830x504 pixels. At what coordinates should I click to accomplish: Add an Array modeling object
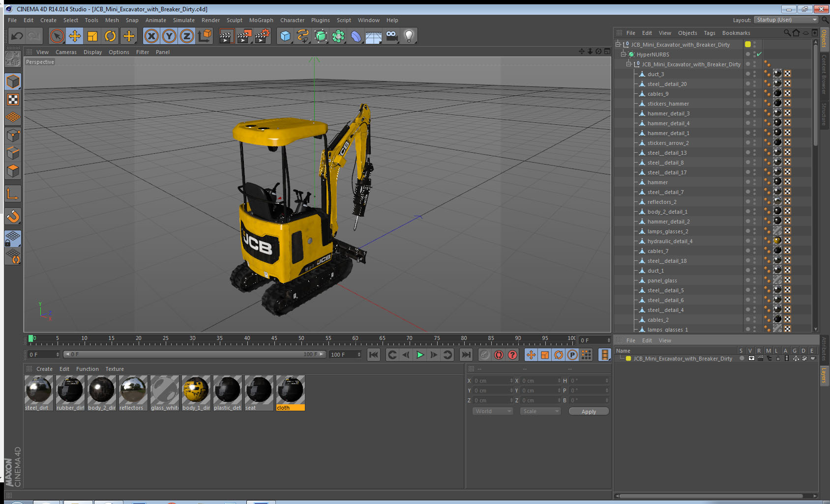click(x=338, y=36)
